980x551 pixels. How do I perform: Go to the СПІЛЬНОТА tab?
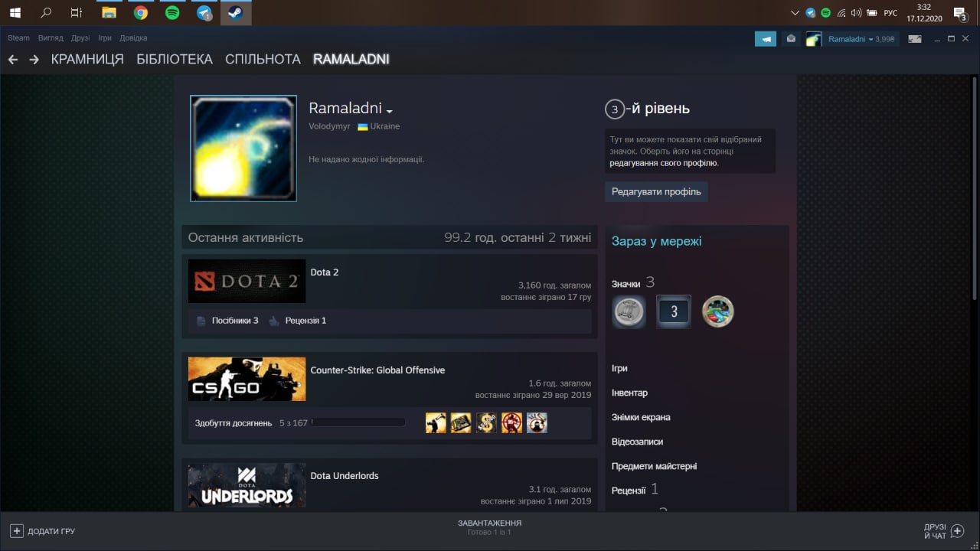(263, 60)
